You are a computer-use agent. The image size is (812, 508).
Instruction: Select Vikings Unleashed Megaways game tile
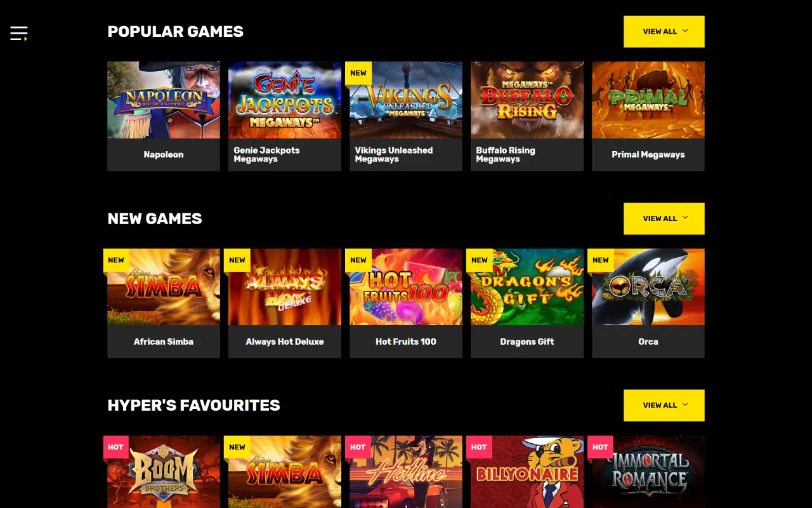[406, 116]
